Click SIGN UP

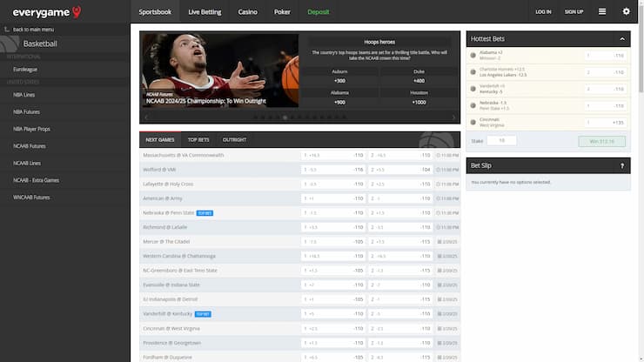[x=574, y=12]
